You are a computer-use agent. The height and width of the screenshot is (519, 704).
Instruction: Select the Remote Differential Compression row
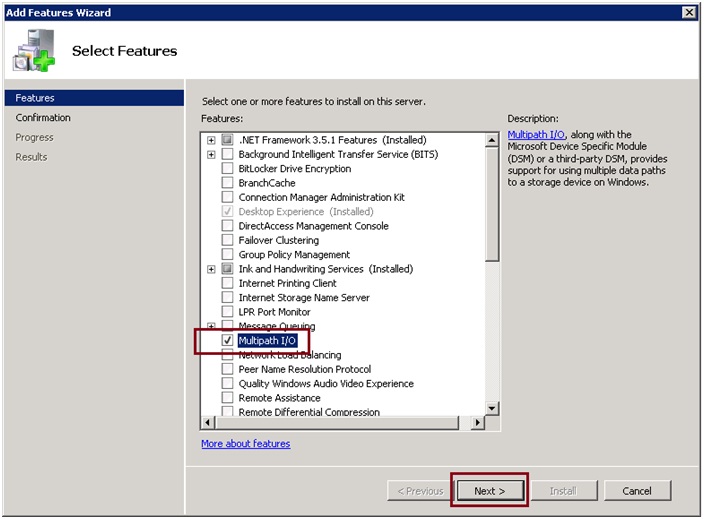coord(309,412)
